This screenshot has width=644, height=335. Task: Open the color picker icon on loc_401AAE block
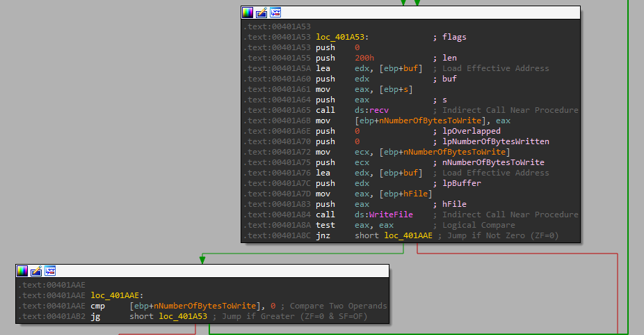click(x=22, y=271)
